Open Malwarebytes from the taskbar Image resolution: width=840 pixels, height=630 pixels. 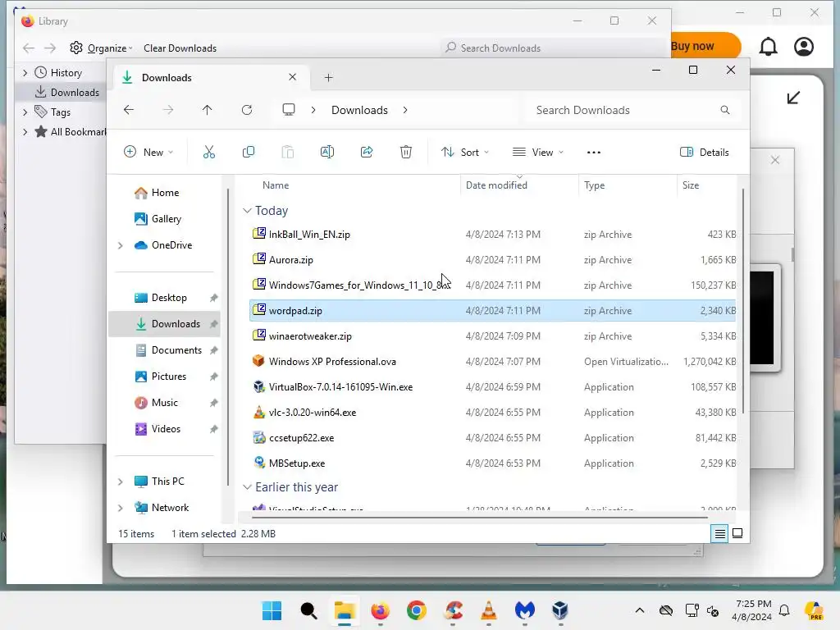click(x=525, y=610)
